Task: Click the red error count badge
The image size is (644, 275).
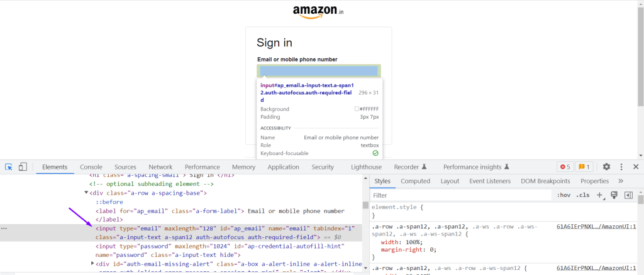Action: (x=564, y=167)
